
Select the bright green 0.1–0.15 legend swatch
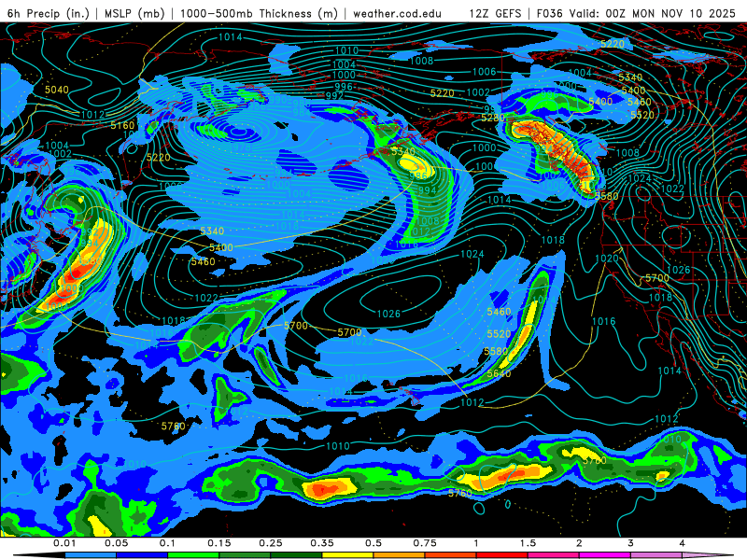click(193, 555)
